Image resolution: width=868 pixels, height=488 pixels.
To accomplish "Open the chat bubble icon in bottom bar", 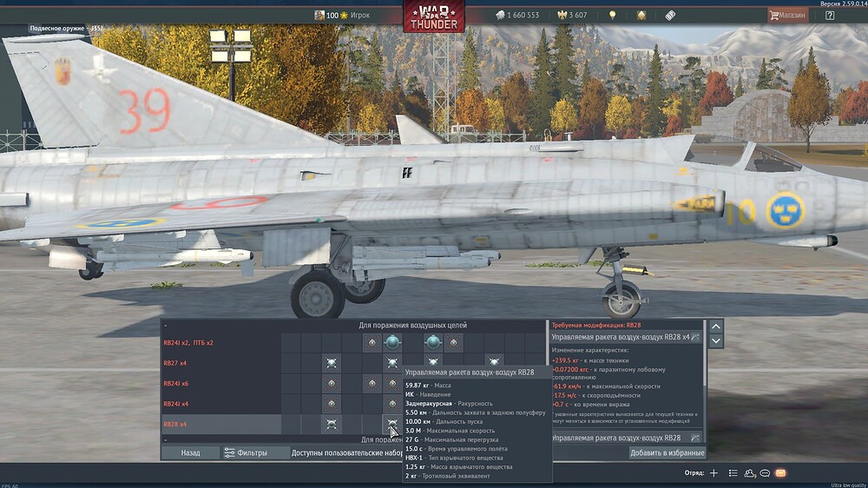I will click(765, 473).
